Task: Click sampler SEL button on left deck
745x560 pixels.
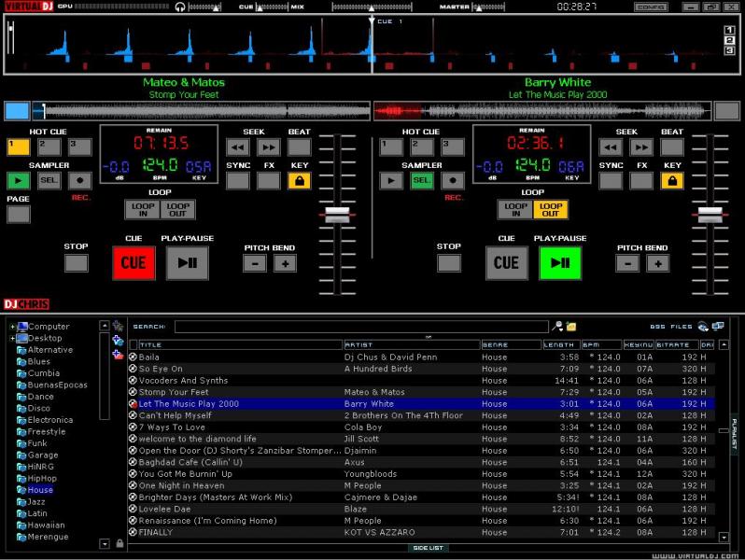Action: coord(49,180)
